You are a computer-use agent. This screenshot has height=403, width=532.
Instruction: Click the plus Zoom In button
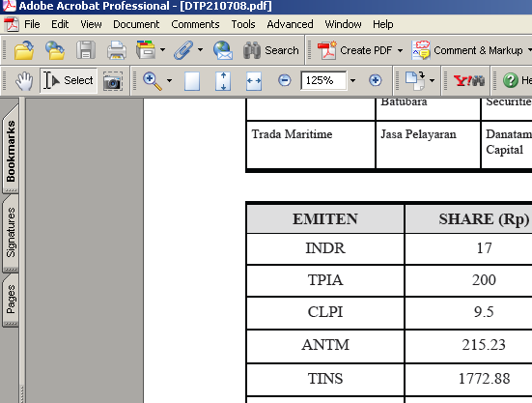coord(375,80)
